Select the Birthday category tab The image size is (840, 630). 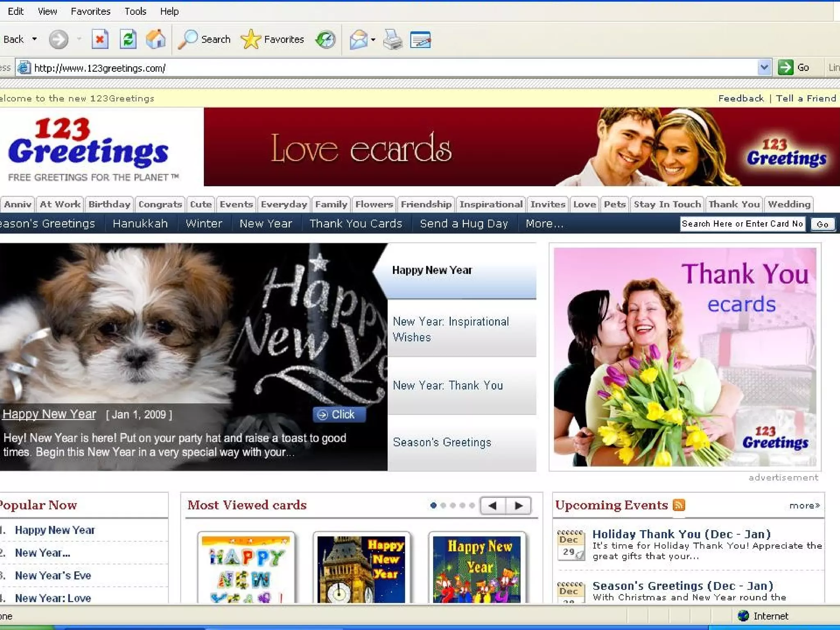(109, 204)
